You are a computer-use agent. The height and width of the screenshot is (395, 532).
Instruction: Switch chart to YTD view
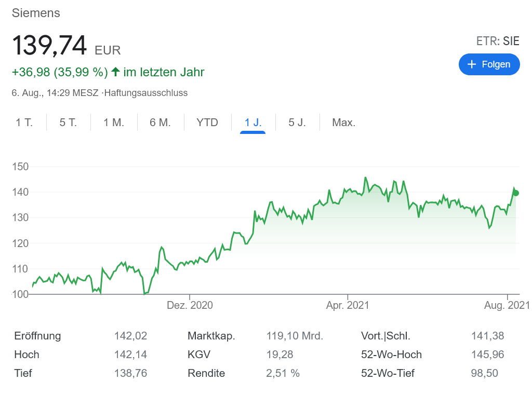[207, 122]
